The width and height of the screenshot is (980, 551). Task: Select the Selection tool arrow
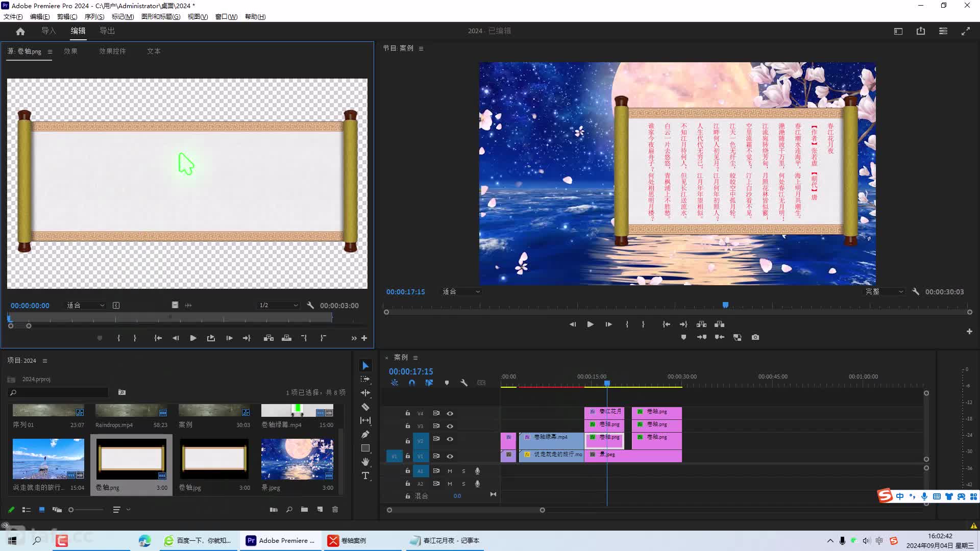(x=365, y=366)
